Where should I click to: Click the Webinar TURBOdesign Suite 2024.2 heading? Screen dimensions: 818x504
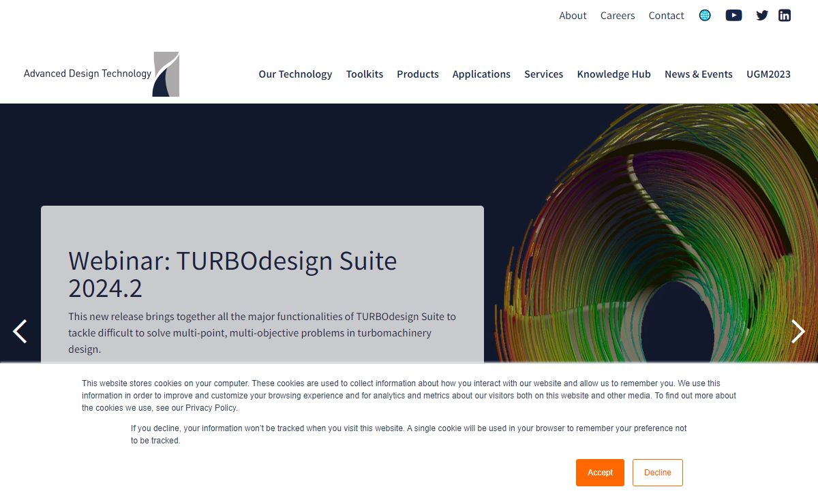click(x=232, y=274)
